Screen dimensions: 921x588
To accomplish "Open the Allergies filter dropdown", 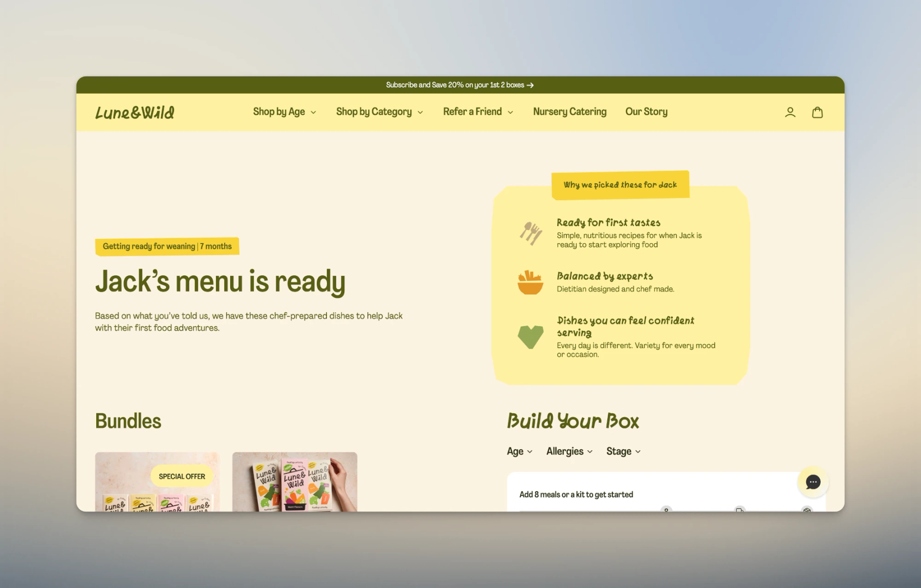I will [569, 451].
